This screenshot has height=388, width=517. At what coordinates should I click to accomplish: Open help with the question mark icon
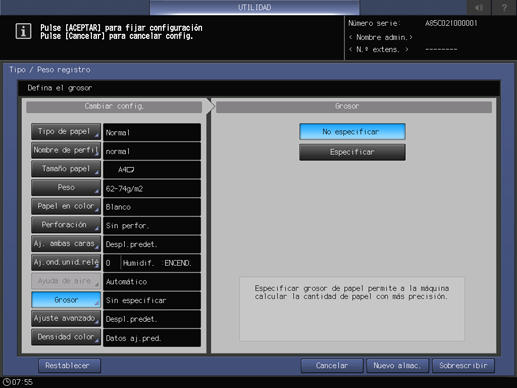pos(504,7)
